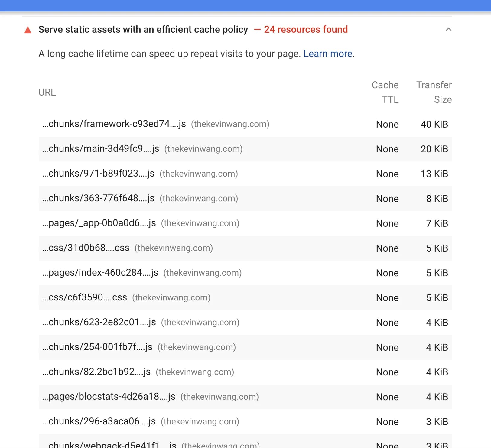Click the Cache TTL column header

pyautogui.click(x=385, y=92)
